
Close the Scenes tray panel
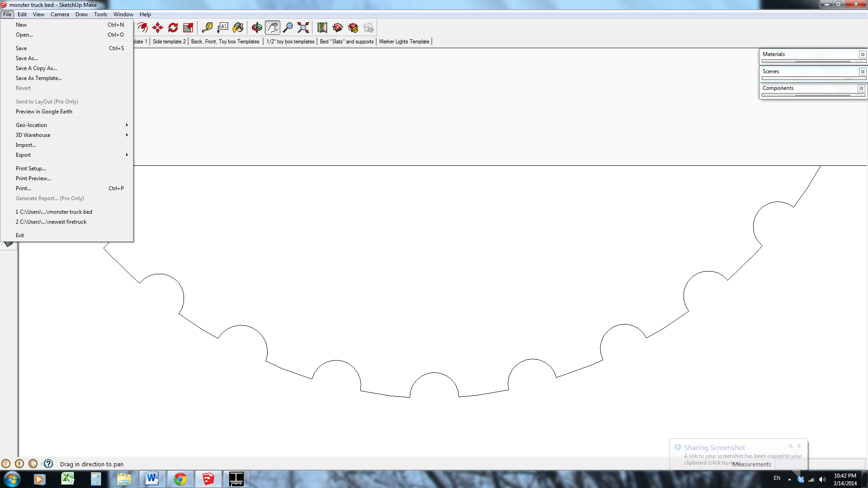point(863,71)
